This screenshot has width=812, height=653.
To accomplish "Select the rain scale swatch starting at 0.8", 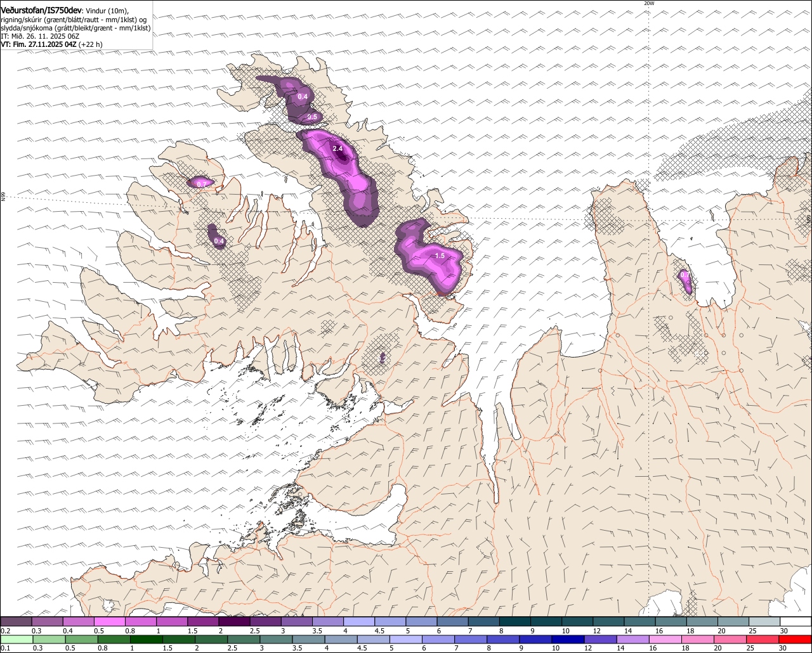I will (114, 639).
